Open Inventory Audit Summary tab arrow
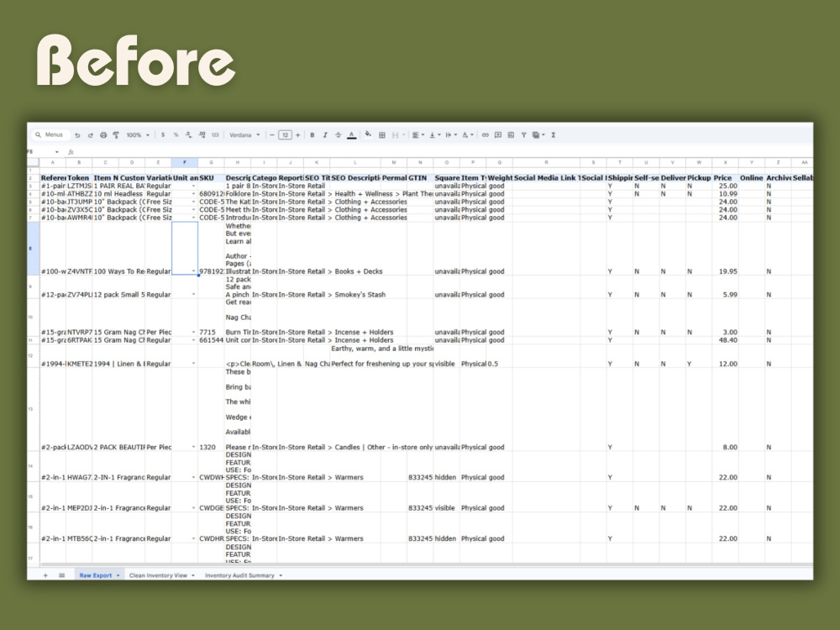 pos(281,575)
